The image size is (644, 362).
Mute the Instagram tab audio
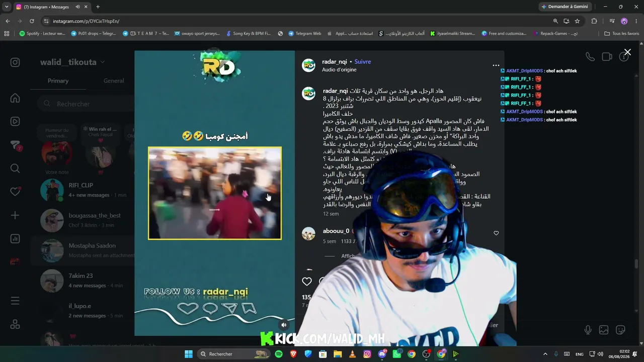77,7
